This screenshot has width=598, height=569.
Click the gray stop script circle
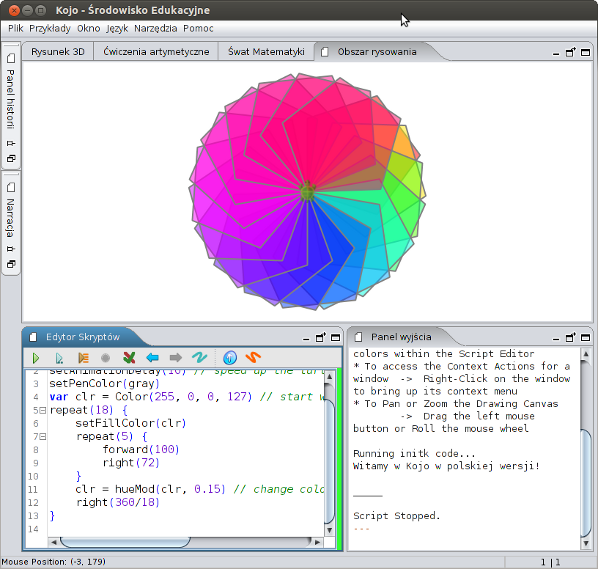[106, 358]
